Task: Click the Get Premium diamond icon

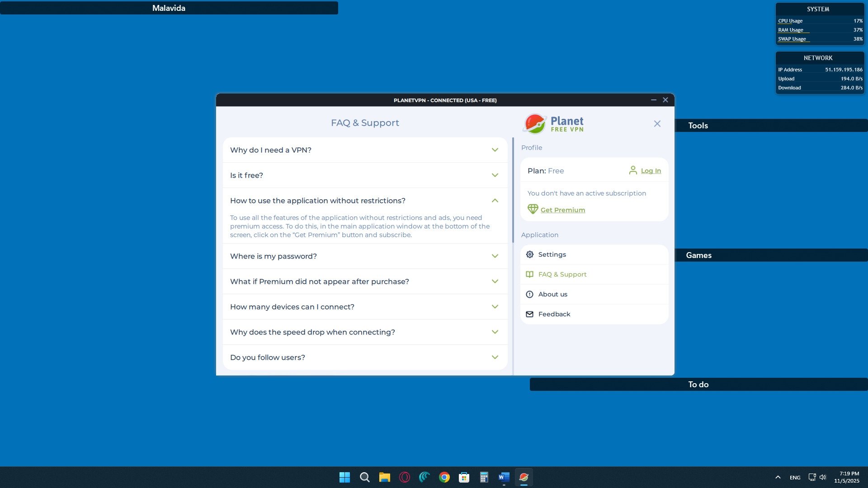Action: (533, 209)
